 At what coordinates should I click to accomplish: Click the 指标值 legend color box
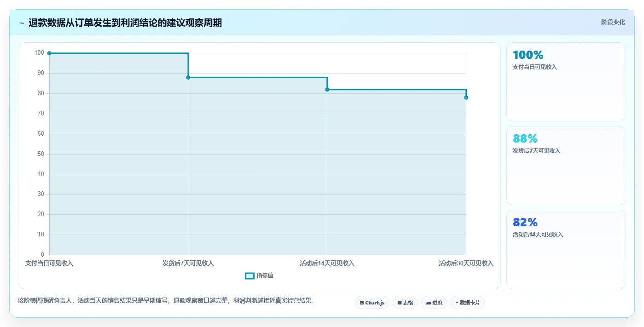tap(249, 275)
